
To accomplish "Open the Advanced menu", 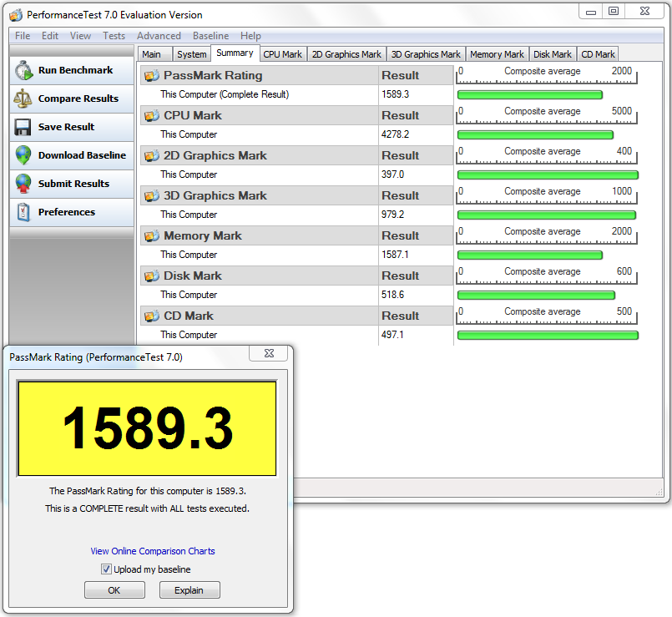I will point(159,36).
